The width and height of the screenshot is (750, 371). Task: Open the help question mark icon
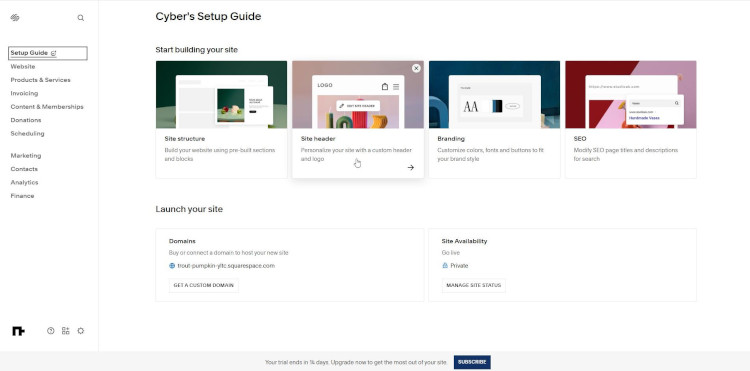[x=51, y=330]
